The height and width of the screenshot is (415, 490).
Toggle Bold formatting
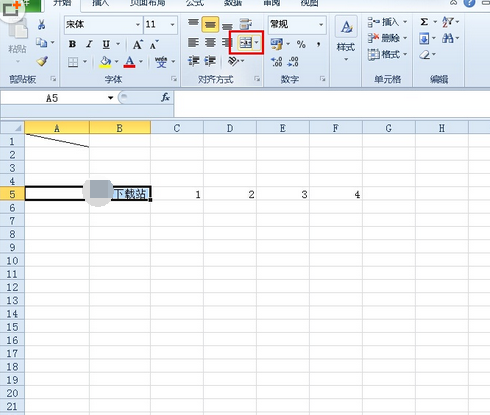pos(72,44)
